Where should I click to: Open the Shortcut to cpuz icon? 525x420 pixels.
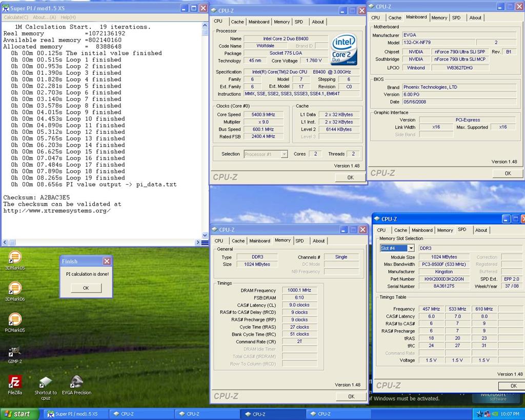click(x=46, y=388)
